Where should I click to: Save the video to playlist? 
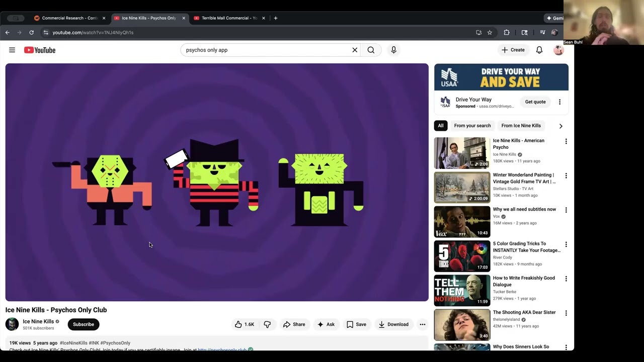click(x=356, y=324)
